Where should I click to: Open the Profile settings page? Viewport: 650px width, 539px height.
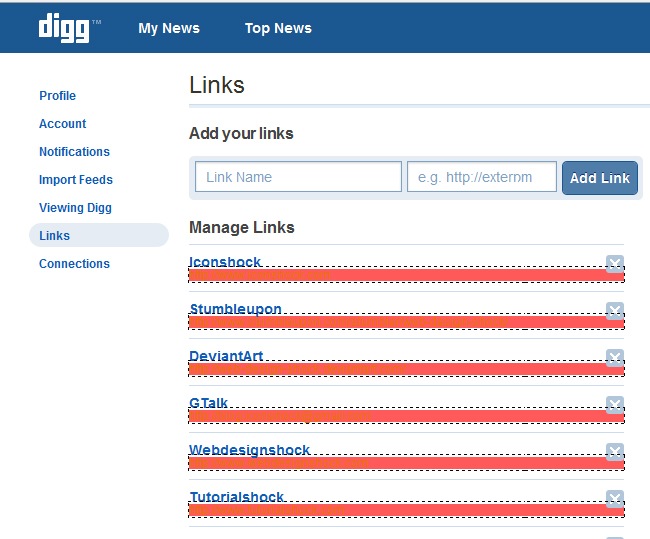57,96
